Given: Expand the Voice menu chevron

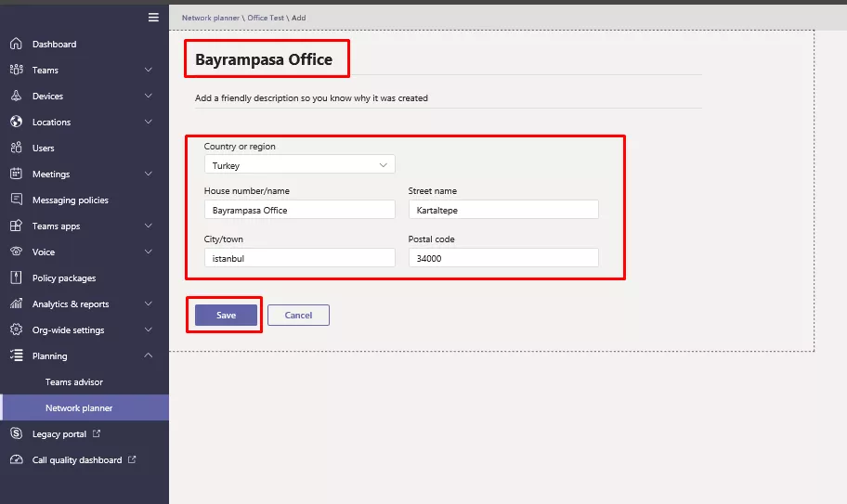Looking at the screenshot, I should point(149,252).
